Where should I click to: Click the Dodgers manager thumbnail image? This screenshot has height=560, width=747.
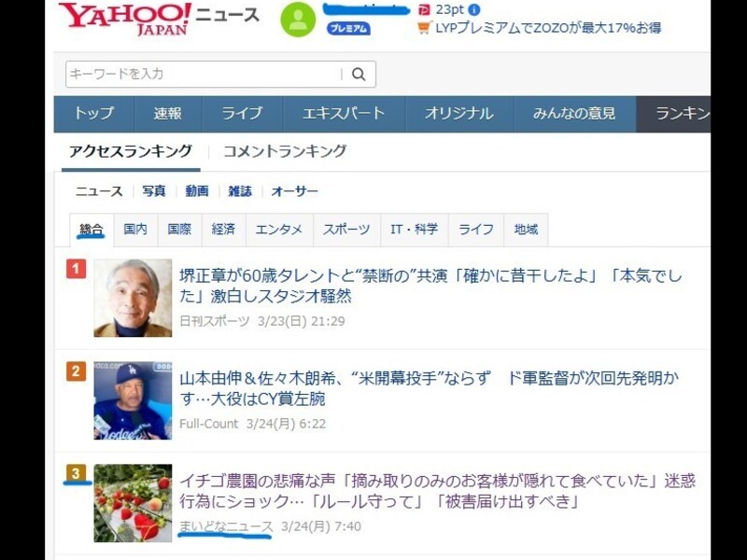click(133, 400)
